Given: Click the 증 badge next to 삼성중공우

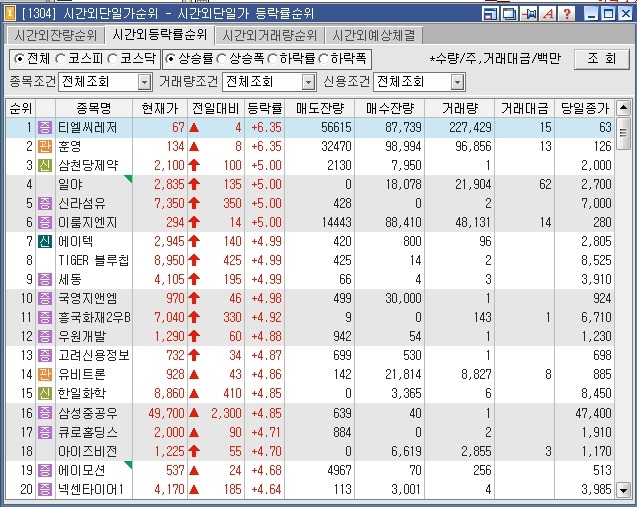Looking at the screenshot, I should coord(45,413).
